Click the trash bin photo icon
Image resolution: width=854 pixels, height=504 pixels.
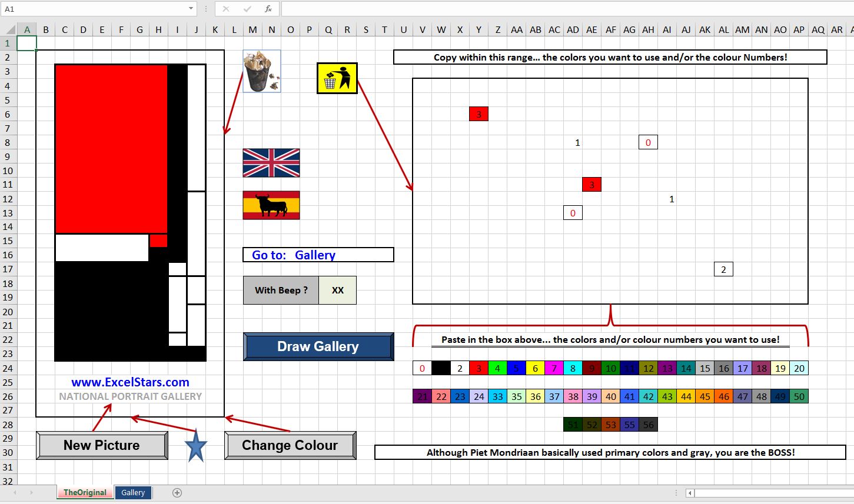(262, 71)
